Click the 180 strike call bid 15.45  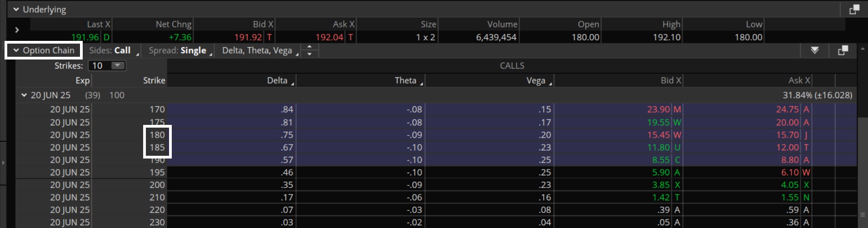tap(658, 135)
